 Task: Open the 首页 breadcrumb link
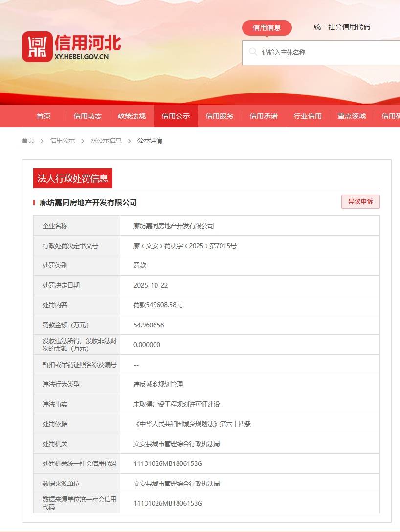click(x=27, y=140)
